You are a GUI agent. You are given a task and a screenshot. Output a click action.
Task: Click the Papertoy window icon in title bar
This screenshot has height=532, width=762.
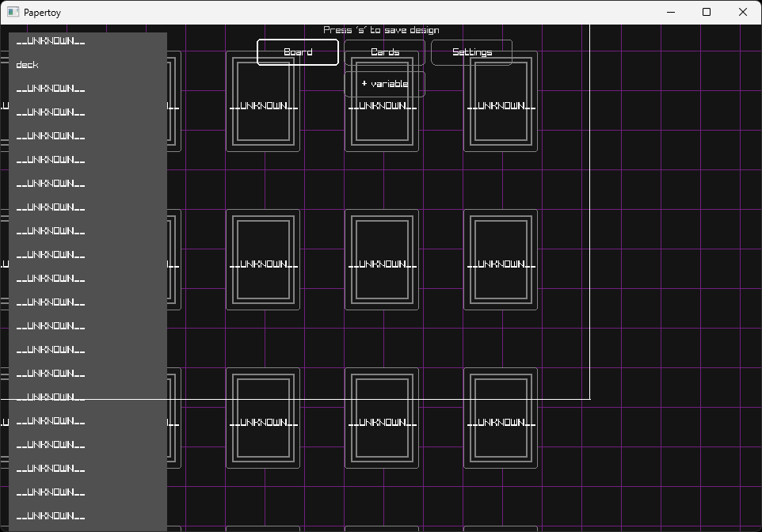point(13,12)
